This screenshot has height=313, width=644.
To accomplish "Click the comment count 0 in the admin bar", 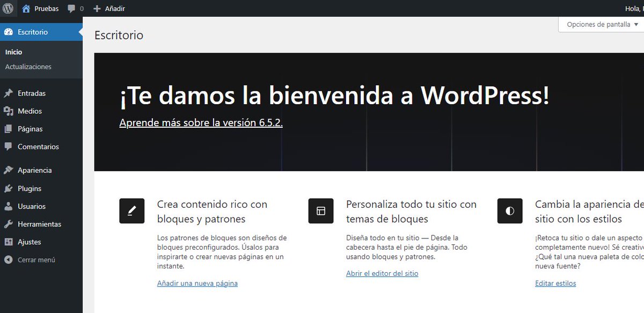I will (82, 9).
